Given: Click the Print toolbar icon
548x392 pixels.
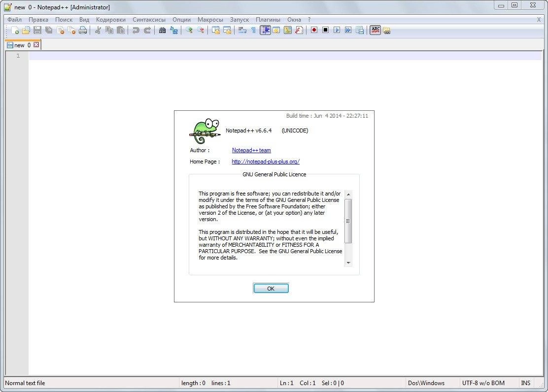Looking at the screenshot, I should tap(83, 31).
